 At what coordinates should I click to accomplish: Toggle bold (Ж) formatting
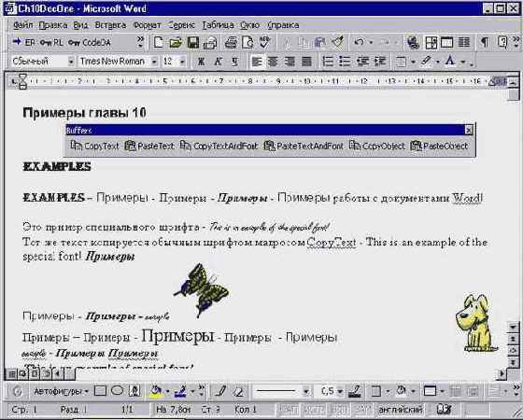tap(201, 62)
